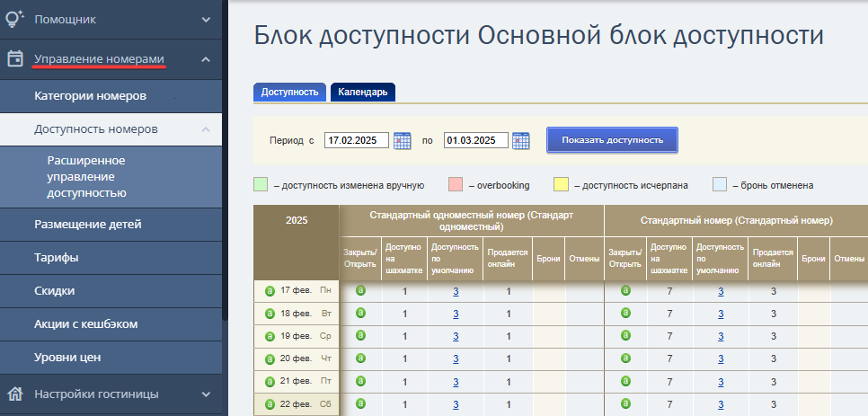Open Категории номеров menu item
868x416 pixels.
pyautogui.click(x=111, y=96)
